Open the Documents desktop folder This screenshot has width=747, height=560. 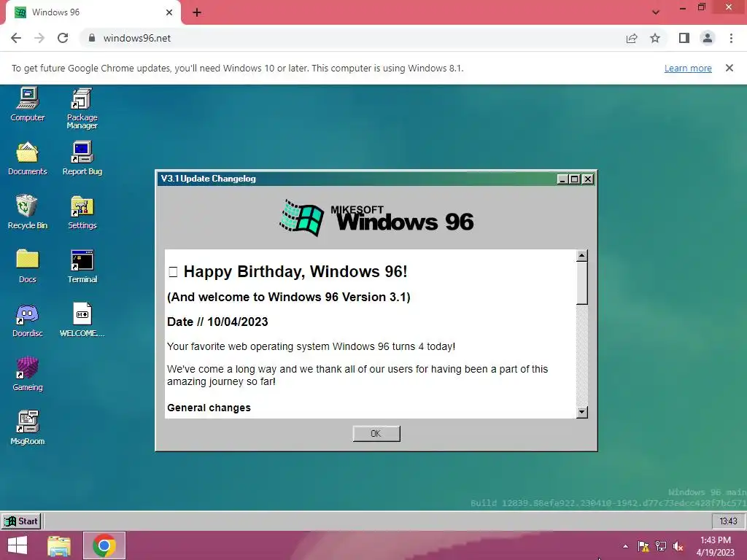(x=27, y=158)
